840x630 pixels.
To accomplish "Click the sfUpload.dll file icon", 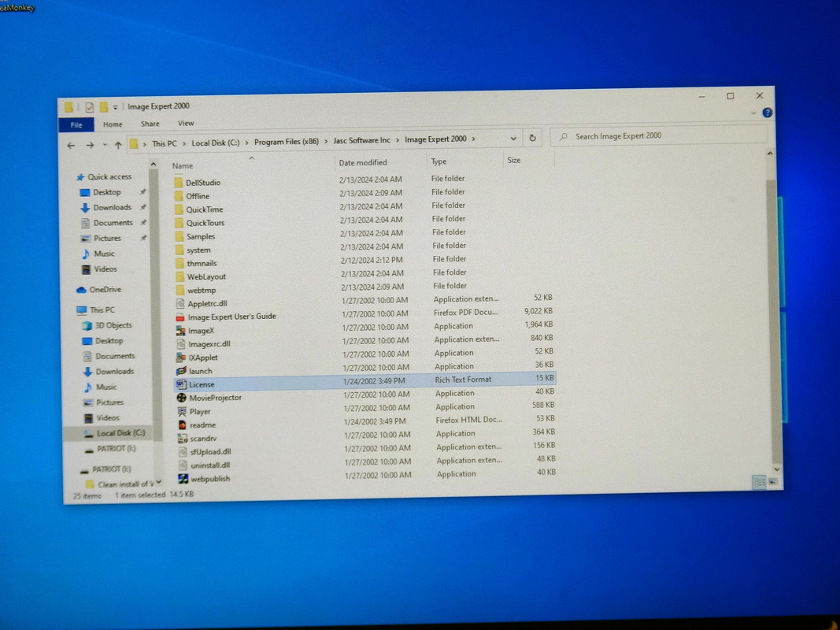I will click(x=183, y=451).
